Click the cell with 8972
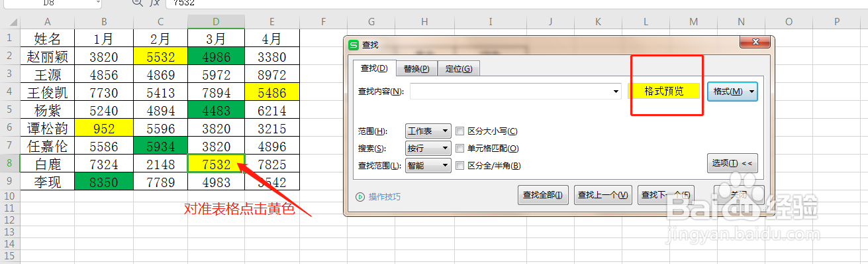Viewport: 868px width, 264px height. (272, 74)
